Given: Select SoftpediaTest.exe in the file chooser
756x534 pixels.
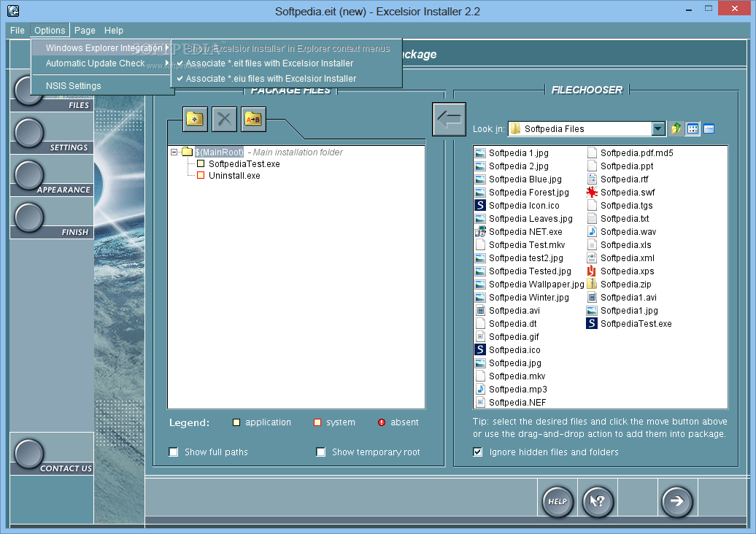Looking at the screenshot, I should [630, 323].
